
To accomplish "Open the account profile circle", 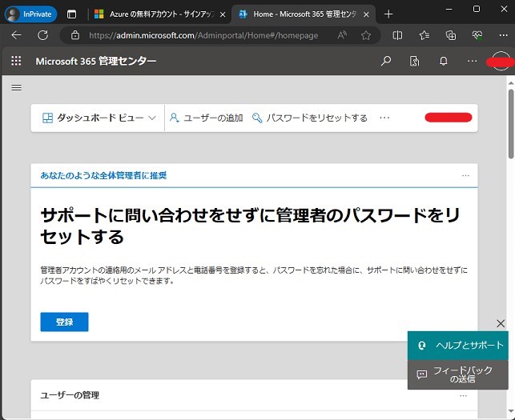I will [501, 61].
